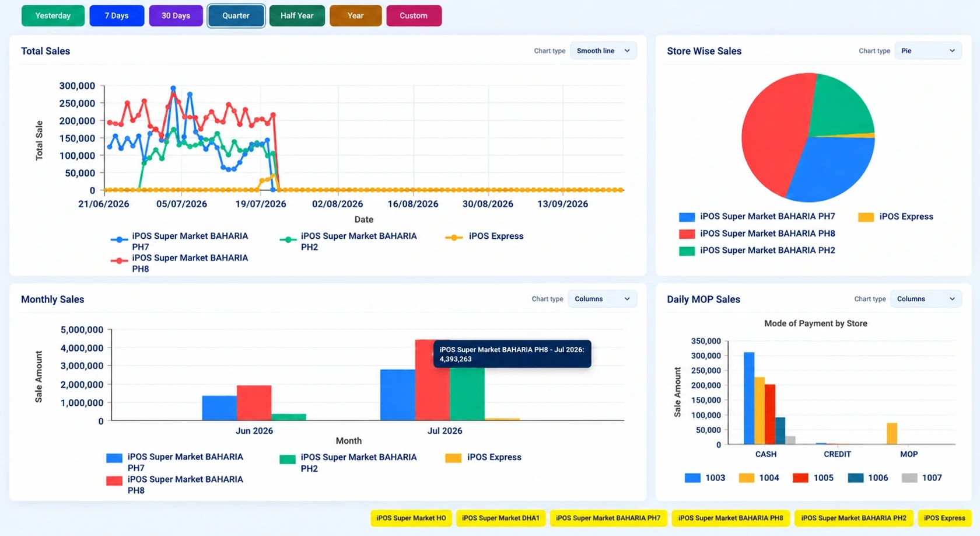Switch to the 30 Days range

[x=176, y=16]
